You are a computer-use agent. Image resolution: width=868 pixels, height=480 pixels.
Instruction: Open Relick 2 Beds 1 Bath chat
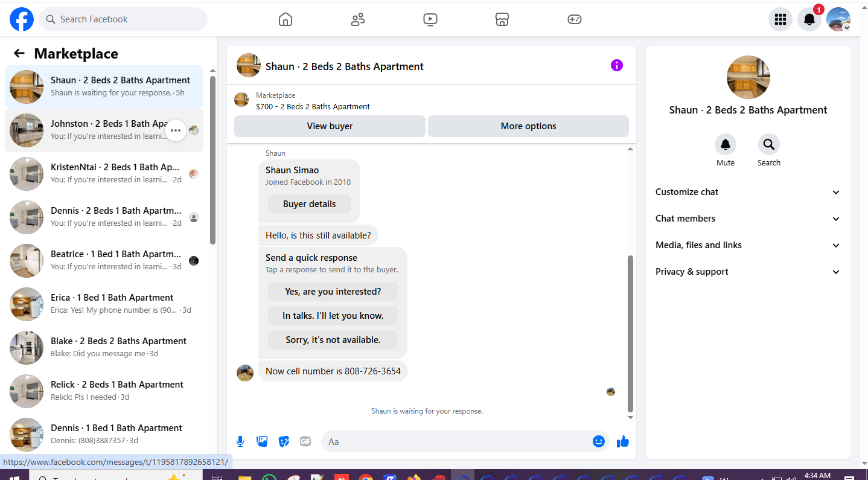click(x=104, y=391)
